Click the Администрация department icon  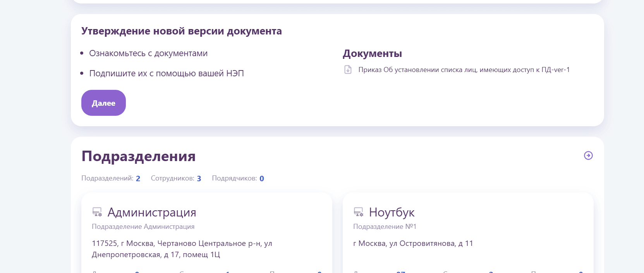[x=97, y=212]
